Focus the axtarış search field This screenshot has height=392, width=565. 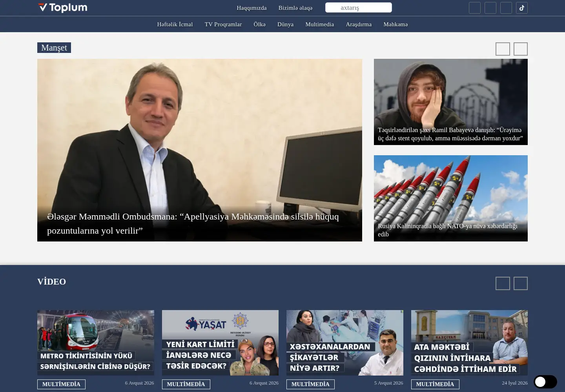[x=359, y=7]
